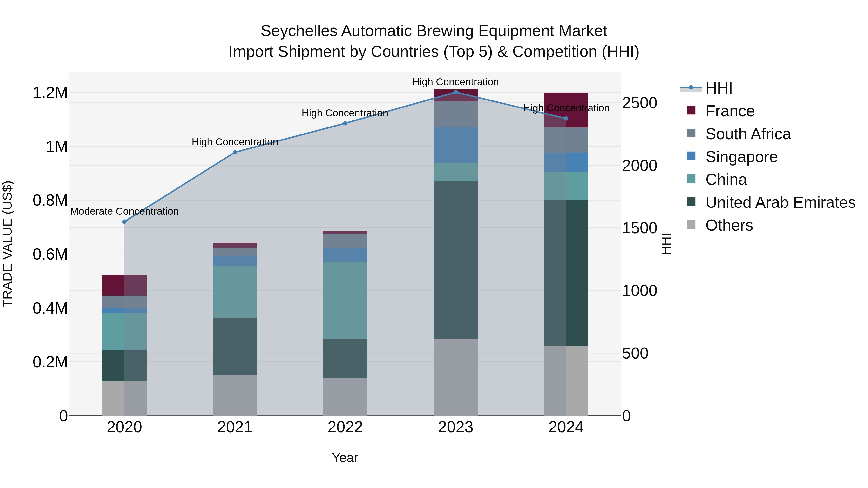868x488 pixels.
Task: Toggle Singapore in the legend
Action: [x=732, y=157]
